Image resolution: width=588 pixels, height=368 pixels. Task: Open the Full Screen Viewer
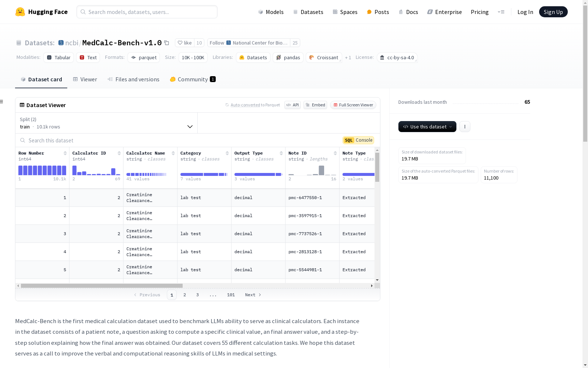tap(353, 105)
